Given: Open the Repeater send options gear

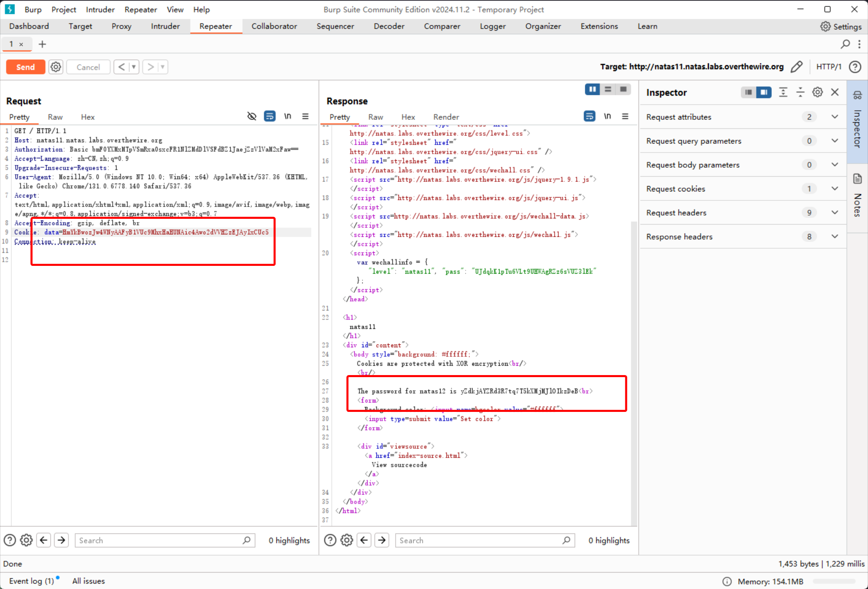Looking at the screenshot, I should [x=56, y=67].
